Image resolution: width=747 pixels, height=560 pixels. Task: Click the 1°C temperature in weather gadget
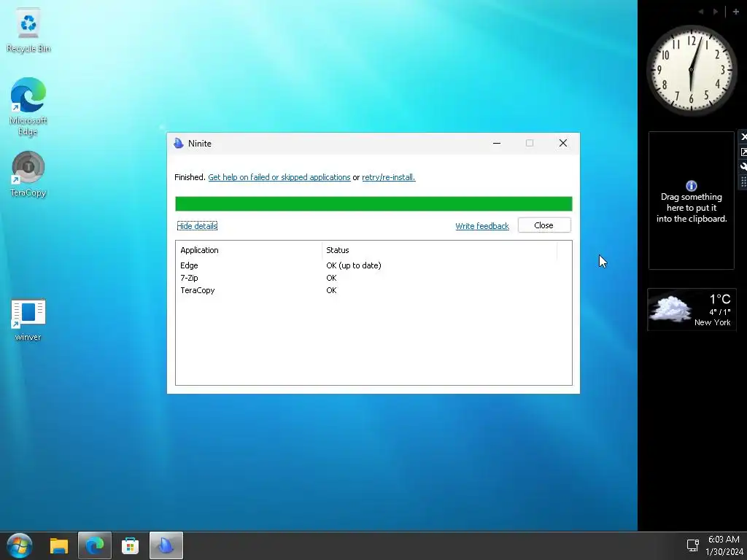pyautogui.click(x=720, y=299)
